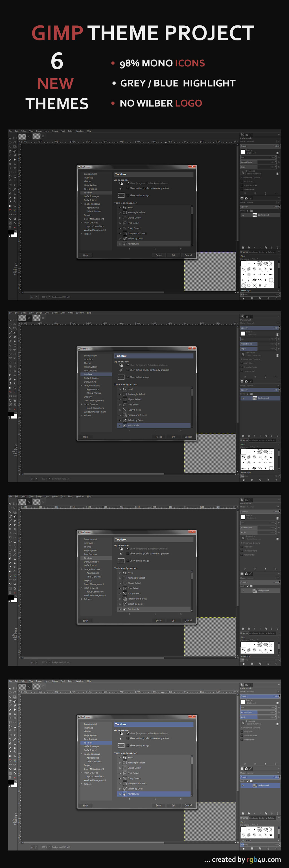Click foreground black color swatch in topmost toolbox
Image resolution: width=289 pixels, height=868 pixels.
[x=11, y=233]
